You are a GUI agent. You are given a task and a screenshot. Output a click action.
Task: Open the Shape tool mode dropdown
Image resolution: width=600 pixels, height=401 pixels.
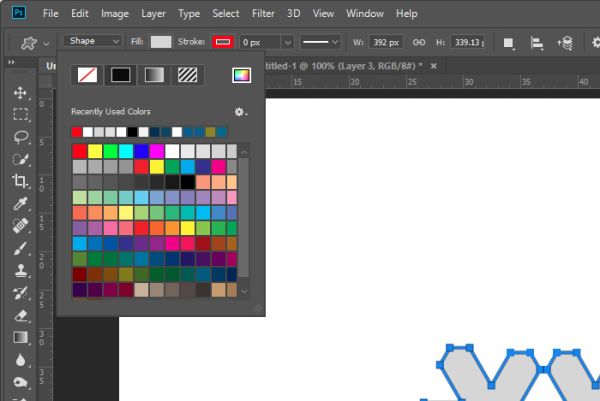tap(92, 41)
